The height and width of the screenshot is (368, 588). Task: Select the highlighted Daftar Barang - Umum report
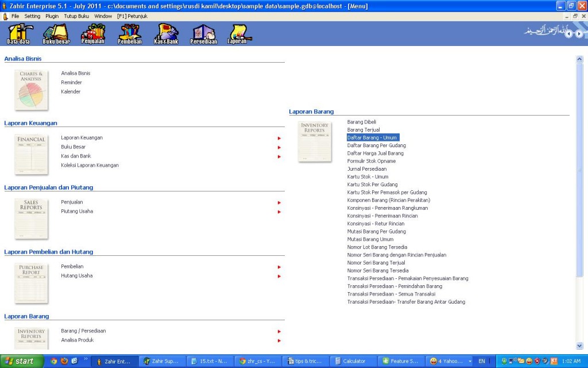pyautogui.click(x=373, y=137)
